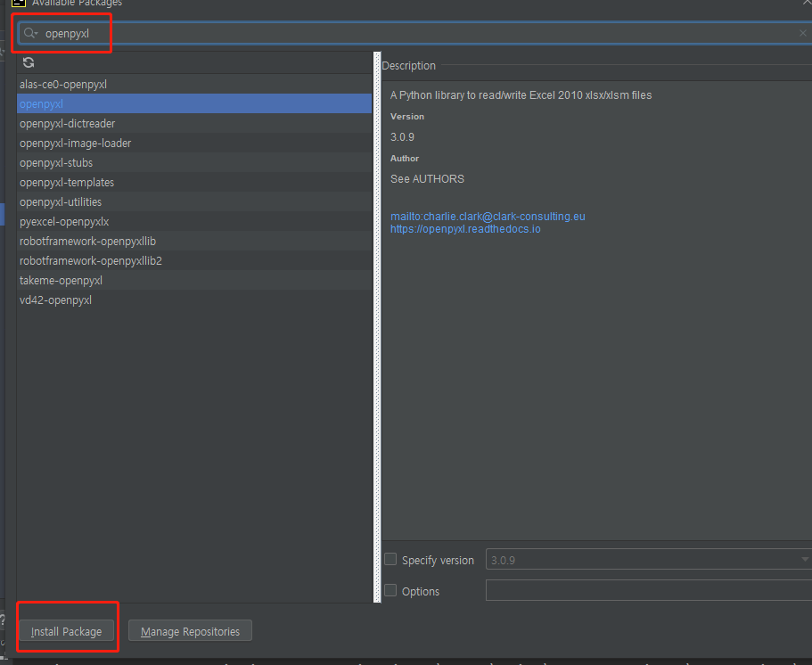Click the search magnifier icon
Image resolution: width=812 pixels, height=665 pixels.
30,33
